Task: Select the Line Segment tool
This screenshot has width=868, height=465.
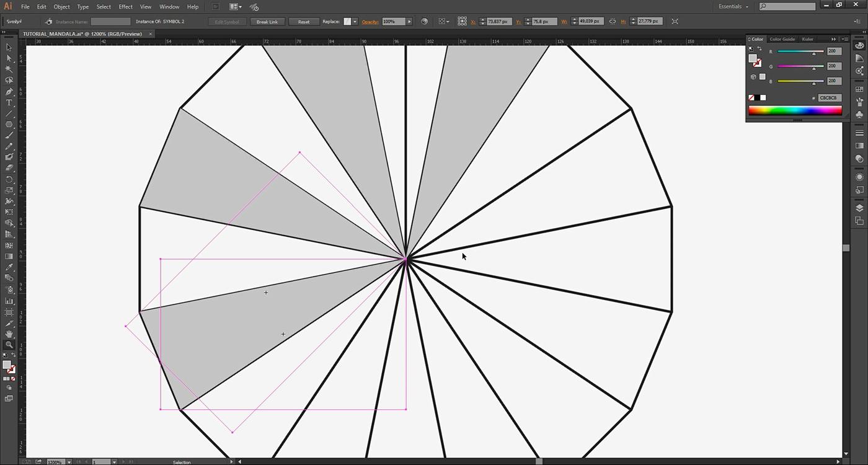Action: [x=9, y=114]
